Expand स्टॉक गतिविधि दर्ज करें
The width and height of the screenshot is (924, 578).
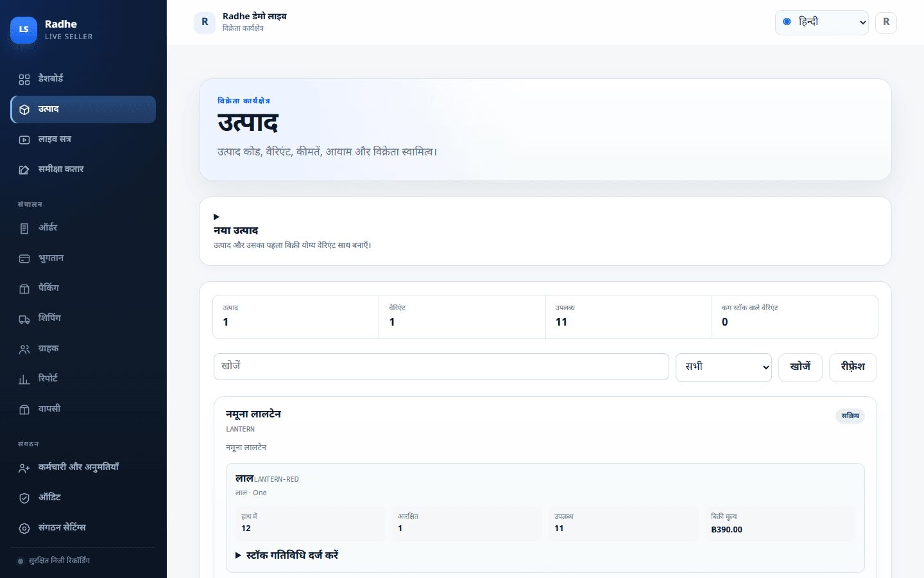coord(287,555)
